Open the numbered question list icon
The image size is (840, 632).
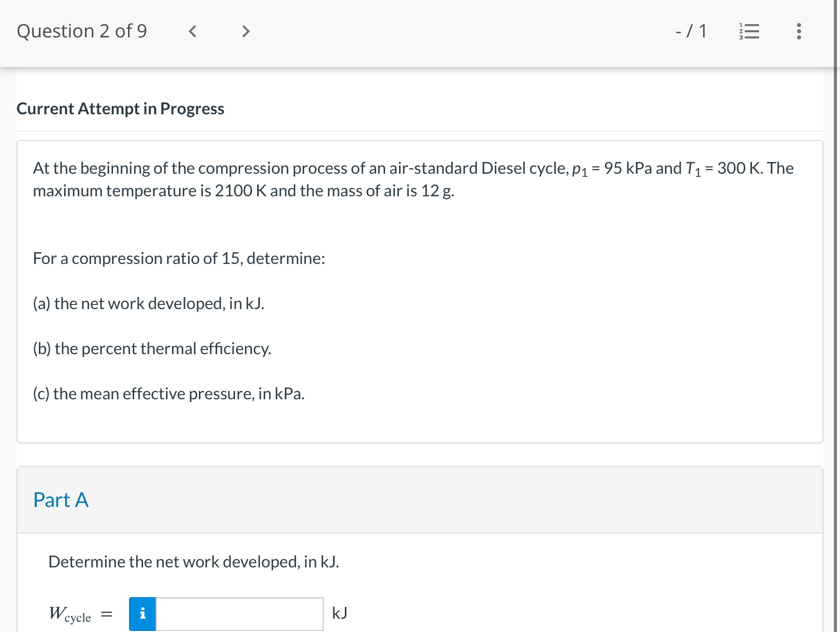[749, 31]
